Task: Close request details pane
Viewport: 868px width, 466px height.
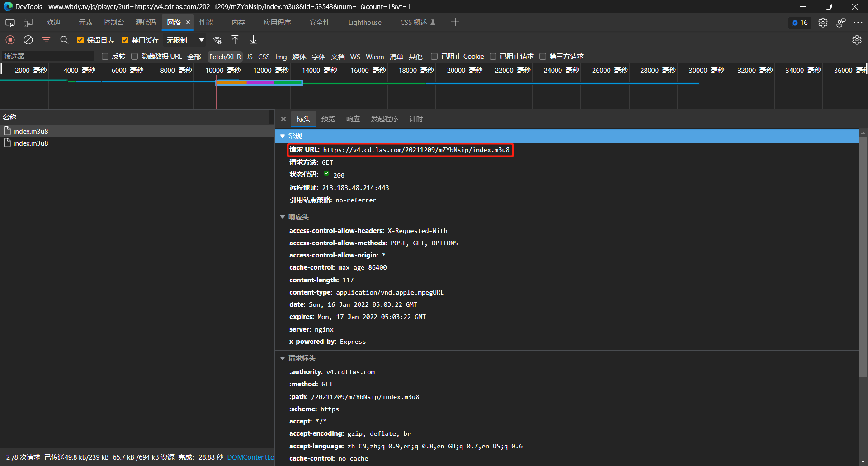Action: click(x=283, y=119)
